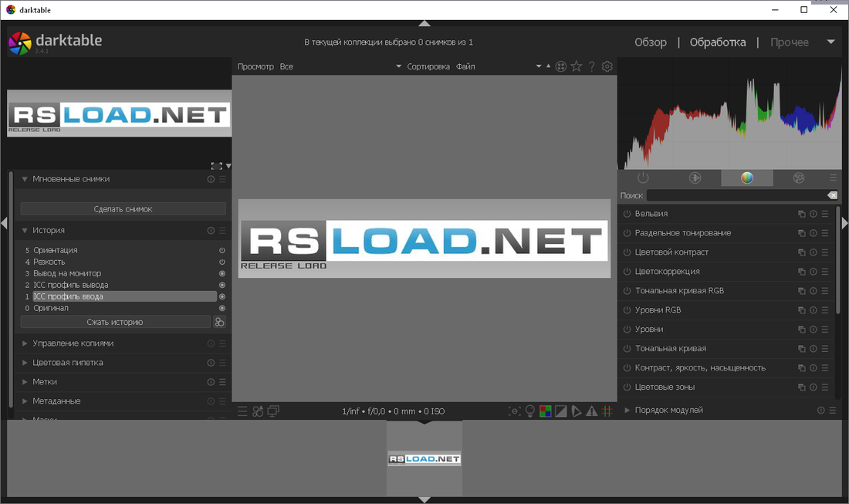The image size is (849, 504).
Task: Toggle the softproofing lightbulb icon
Action: pos(530,411)
